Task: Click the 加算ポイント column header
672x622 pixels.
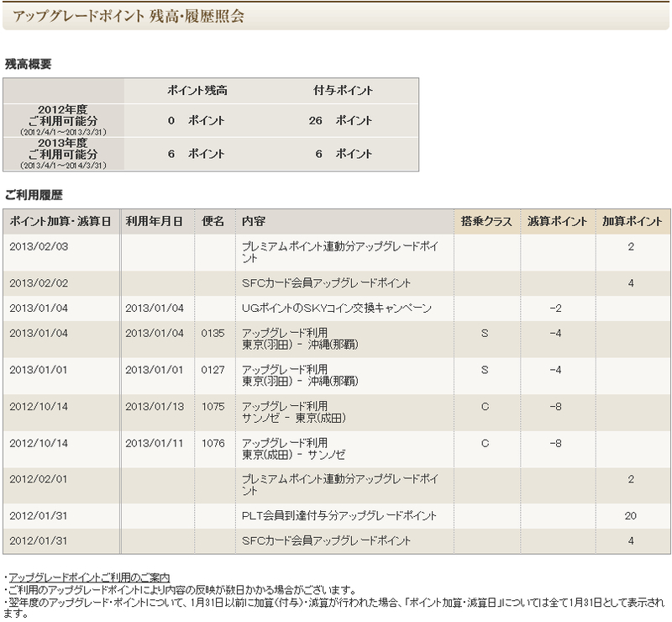Action: (x=633, y=221)
